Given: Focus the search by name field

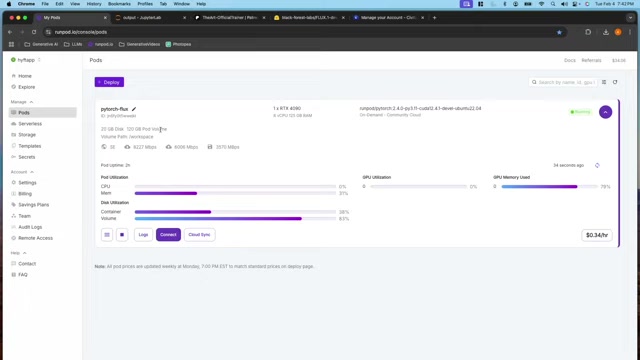Looking at the screenshot, I should [563, 82].
